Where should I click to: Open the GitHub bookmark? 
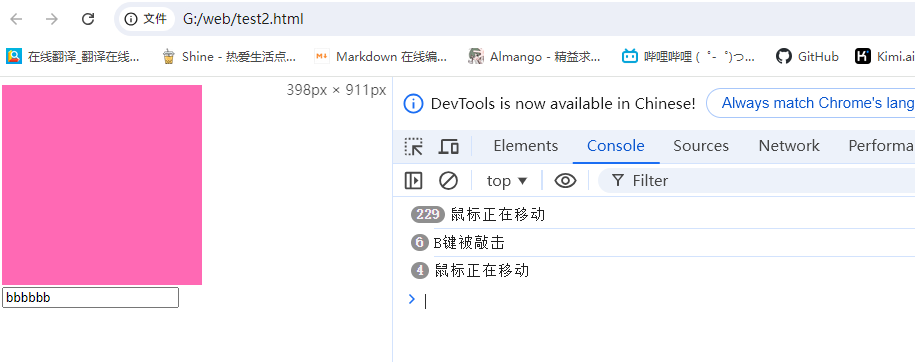tap(808, 57)
